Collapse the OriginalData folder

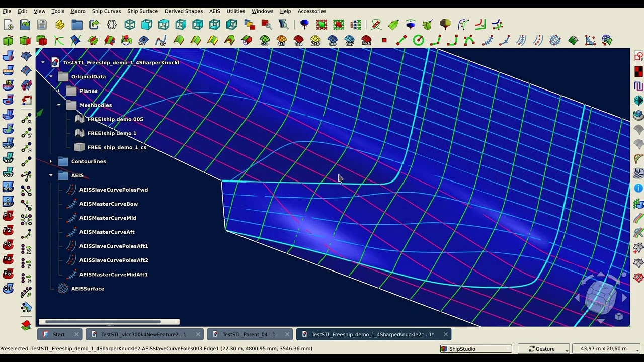(x=51, y=76)
